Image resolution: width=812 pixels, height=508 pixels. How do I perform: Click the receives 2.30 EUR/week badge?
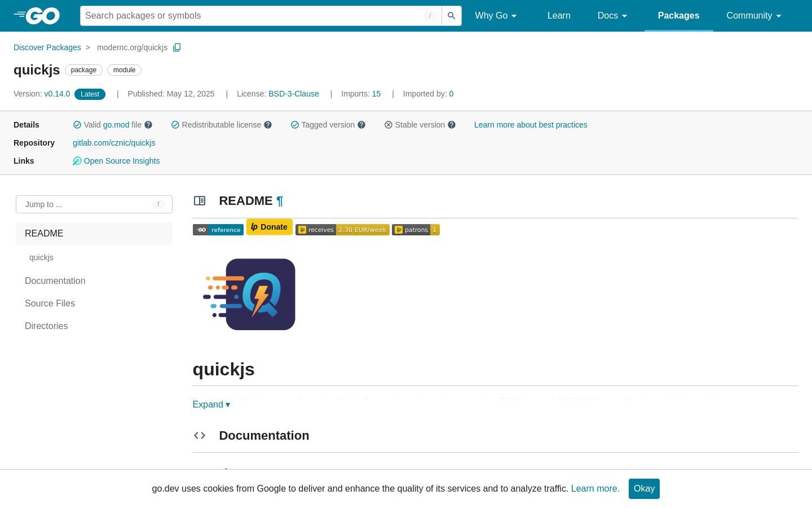pyautogui.click(x=342, y=230)
